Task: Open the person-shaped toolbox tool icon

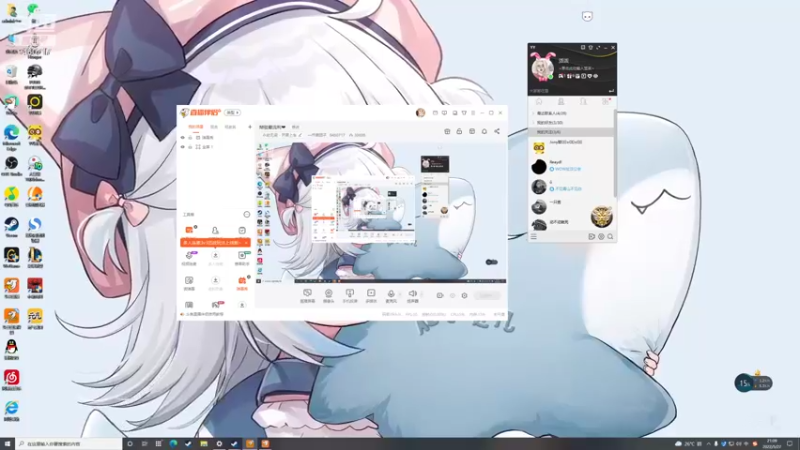Action: point(215,230)
